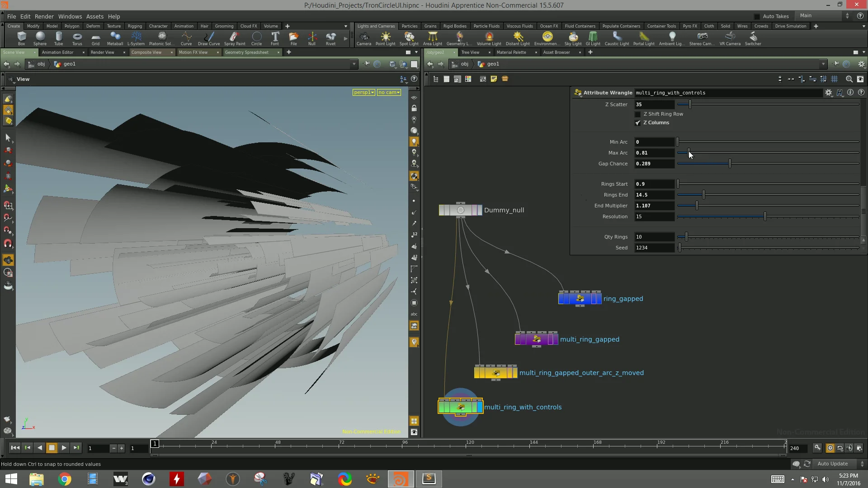
Task: Click the playback Play button
Action: coord(64,448)
